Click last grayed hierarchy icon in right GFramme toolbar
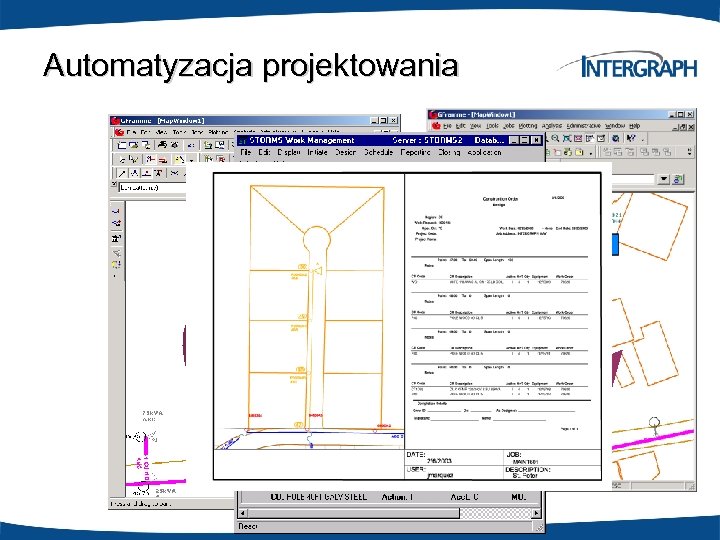 click(667, 152)
